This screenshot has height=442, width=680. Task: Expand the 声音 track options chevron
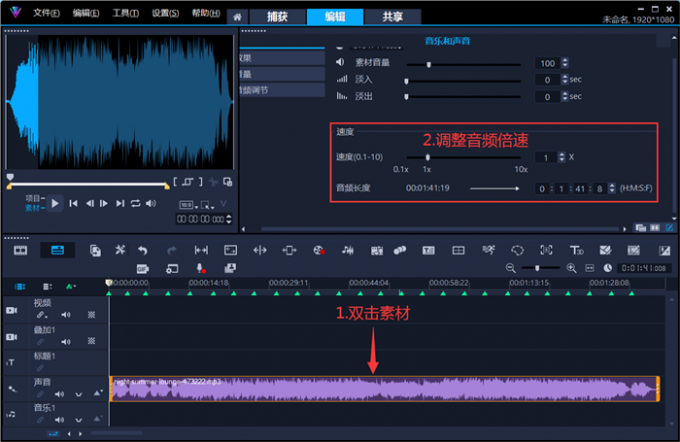(x=77, y=395)
